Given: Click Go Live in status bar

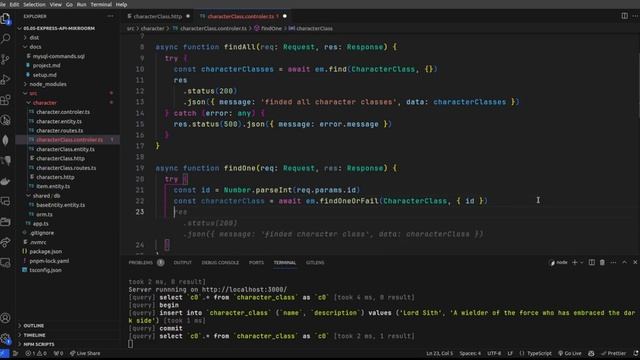Looking at the screenshot, I should click(x=569, y=353).
